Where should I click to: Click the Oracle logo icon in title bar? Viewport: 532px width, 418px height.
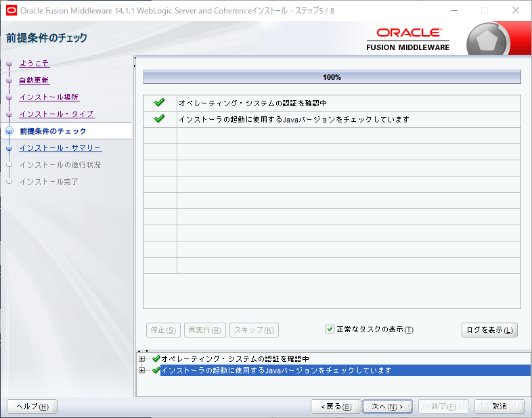click(x=12, y=11)
